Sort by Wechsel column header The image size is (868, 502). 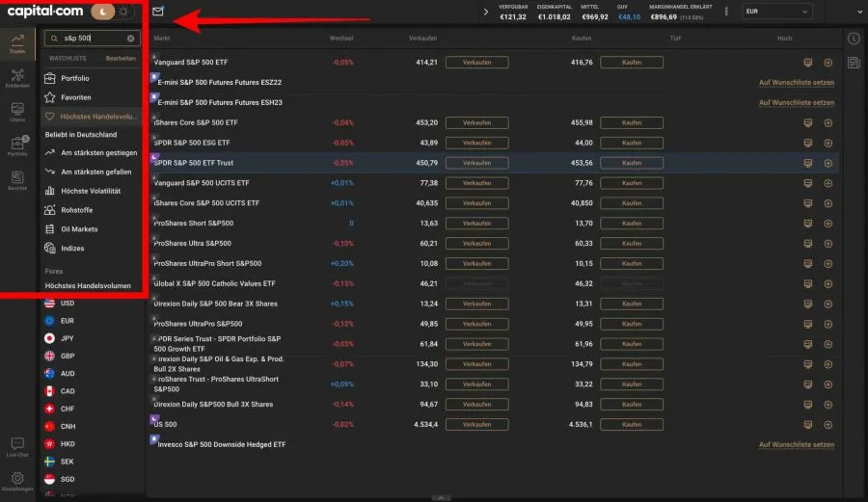tap(341, 39)
